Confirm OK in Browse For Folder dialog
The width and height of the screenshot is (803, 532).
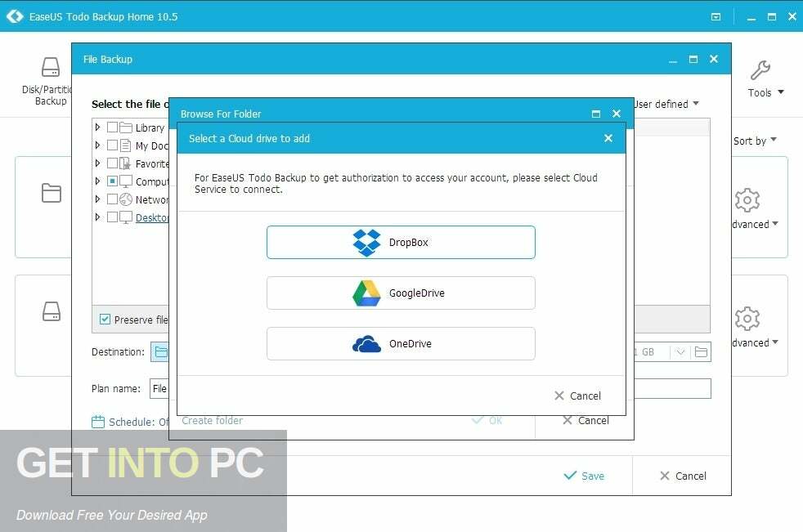point(487,420)
